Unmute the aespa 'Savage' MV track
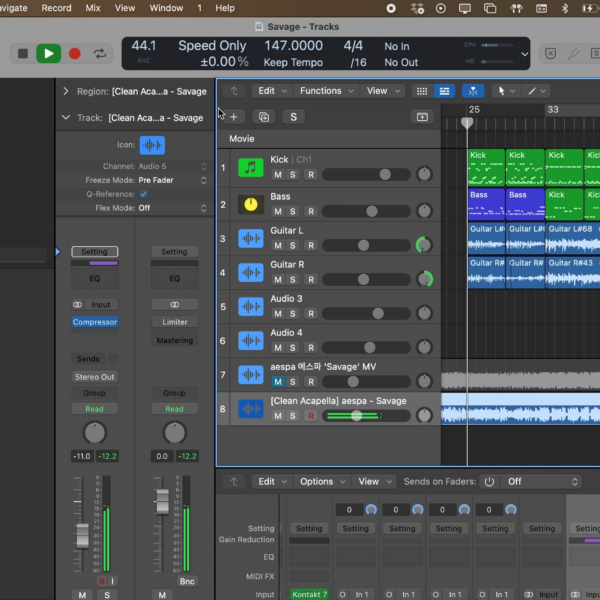This screenshot has height=600, width=600. click(278, 381)
